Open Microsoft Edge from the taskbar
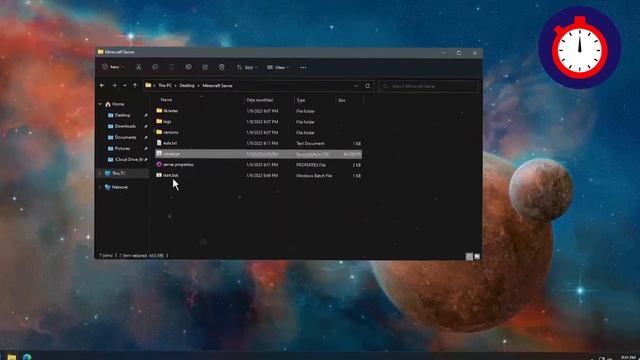 (x=27, y=357)
